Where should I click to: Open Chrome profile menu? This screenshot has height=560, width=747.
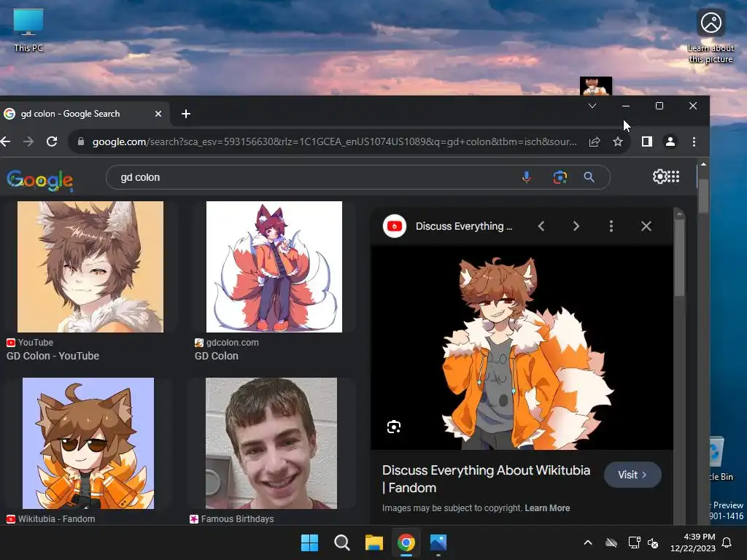(x=670, y=141)
